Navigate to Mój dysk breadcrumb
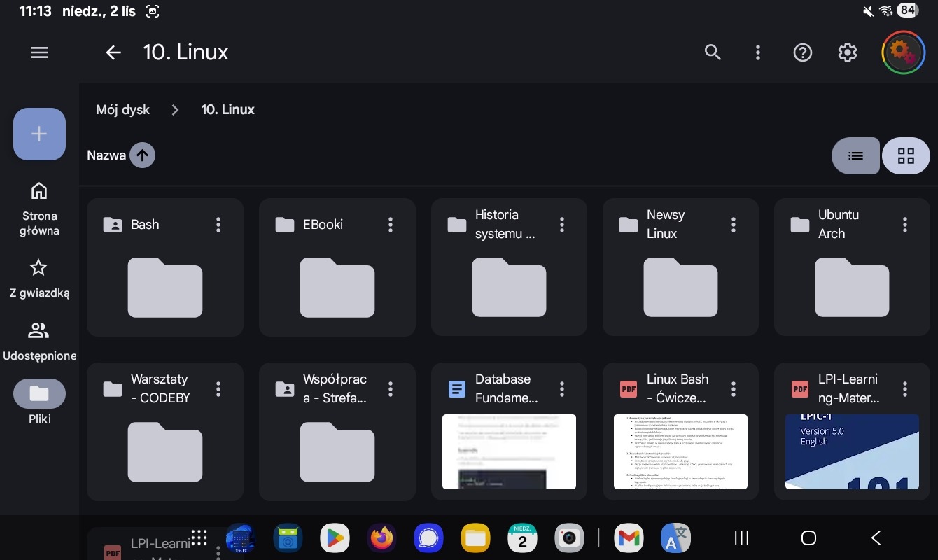 [x=123, y=110]
